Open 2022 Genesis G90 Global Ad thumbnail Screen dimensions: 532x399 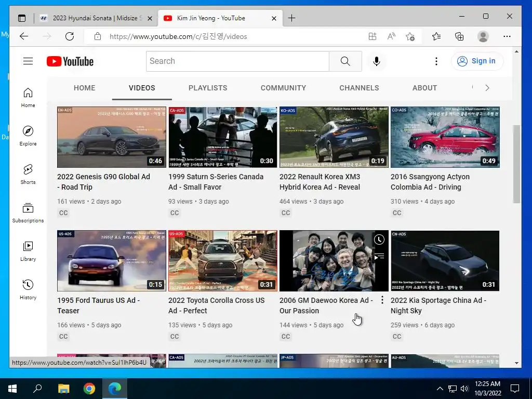click(x=112, y=137)
